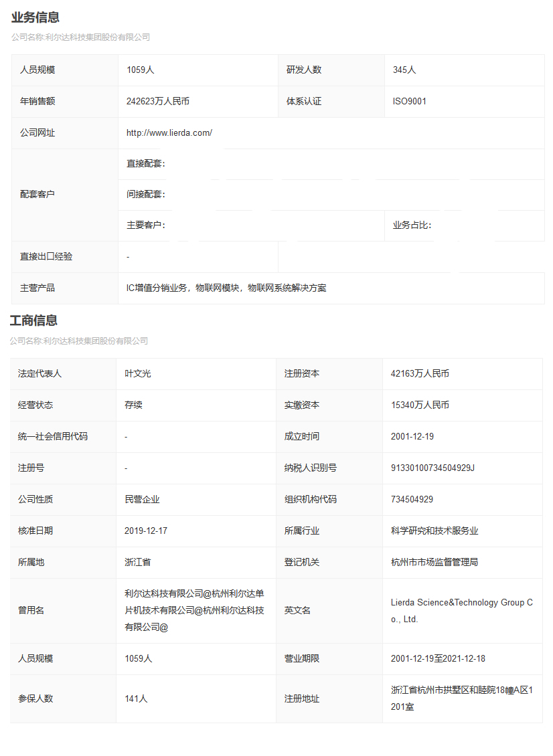This screenshot has height=756, width=553.
Task: Select the 'IC增值分销业务，物联网模块' products text
Action: (183, 288)
